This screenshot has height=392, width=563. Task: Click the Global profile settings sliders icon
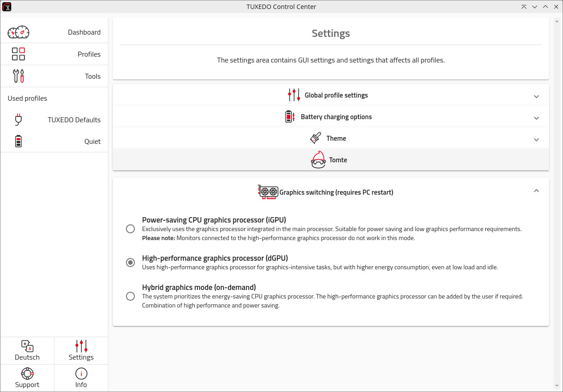click(x=294, y=95)
